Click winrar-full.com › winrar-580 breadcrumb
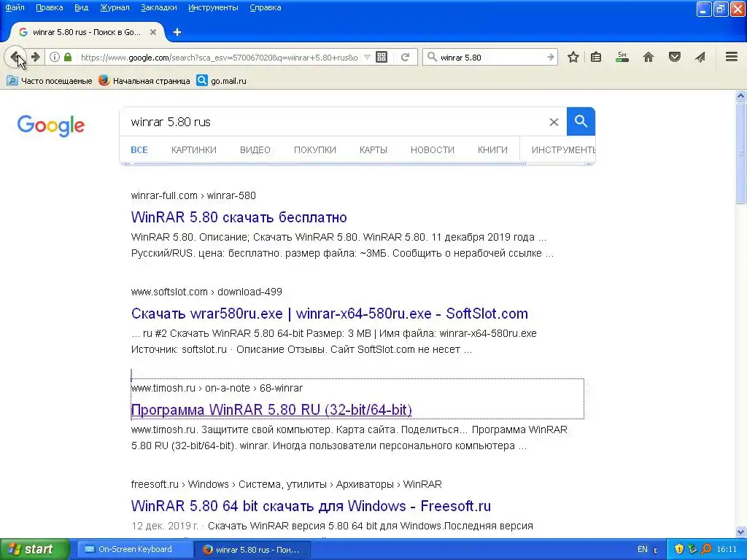 pos(193,195)
